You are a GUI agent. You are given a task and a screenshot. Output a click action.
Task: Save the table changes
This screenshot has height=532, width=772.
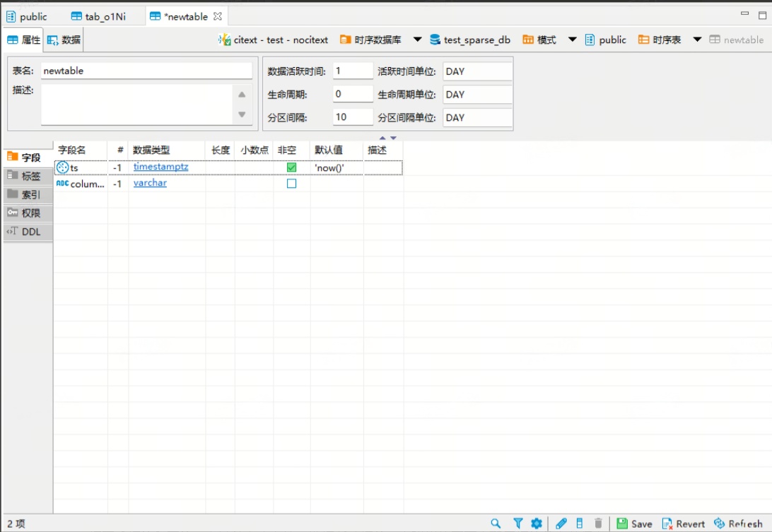pos(635,524)
